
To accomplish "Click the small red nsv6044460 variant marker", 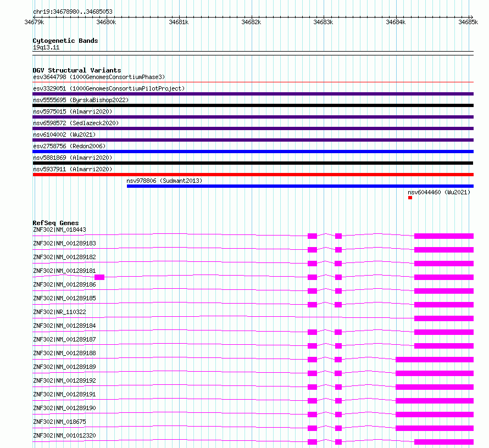I will pos(410,198).
